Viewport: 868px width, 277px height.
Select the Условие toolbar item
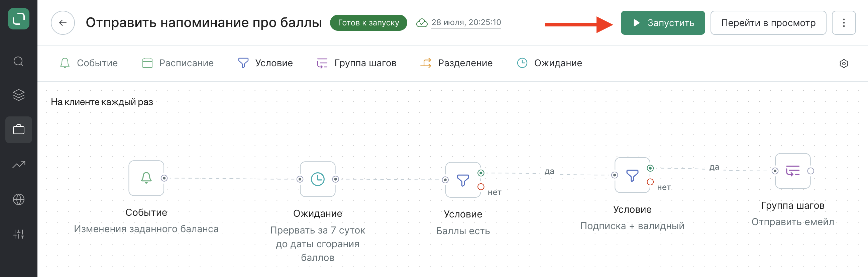point(265,63)
